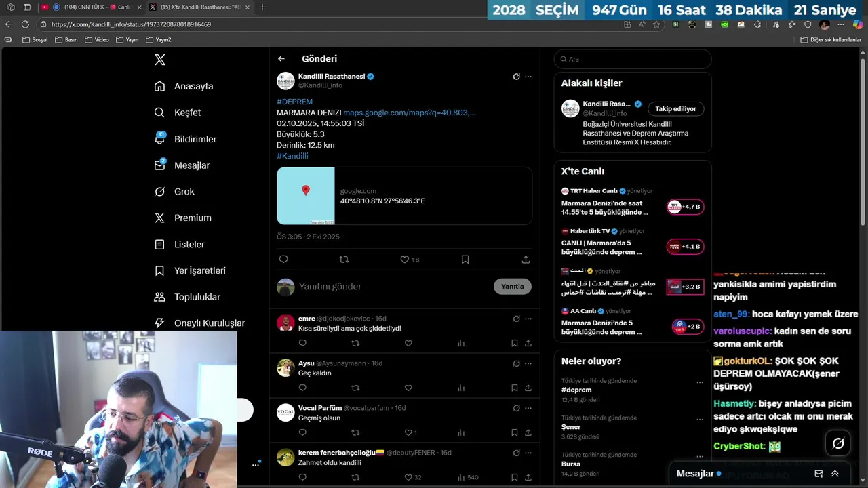Open Listeler from the sidebar

pos(180,244)
